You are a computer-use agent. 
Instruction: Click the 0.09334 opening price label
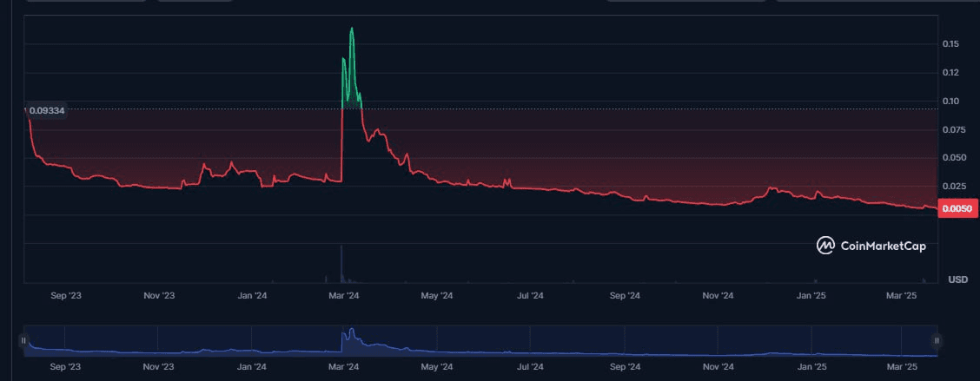[x=47, y=110]
